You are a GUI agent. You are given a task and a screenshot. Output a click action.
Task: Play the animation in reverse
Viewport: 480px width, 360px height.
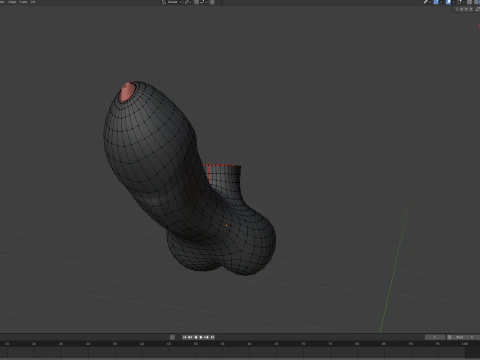tap(196, 337)
